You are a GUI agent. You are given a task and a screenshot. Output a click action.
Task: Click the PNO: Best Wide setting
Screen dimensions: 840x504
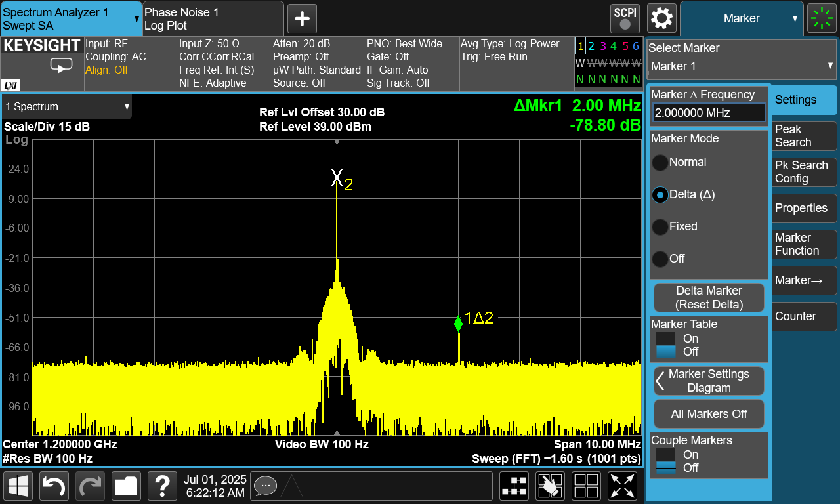tap(404, 44)
